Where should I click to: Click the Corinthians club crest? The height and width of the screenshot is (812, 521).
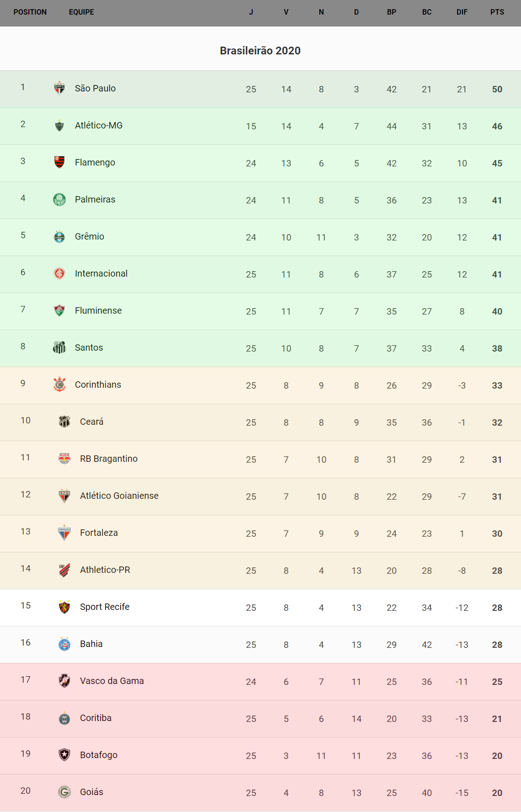pyautogui.click(x=59, y=385)
